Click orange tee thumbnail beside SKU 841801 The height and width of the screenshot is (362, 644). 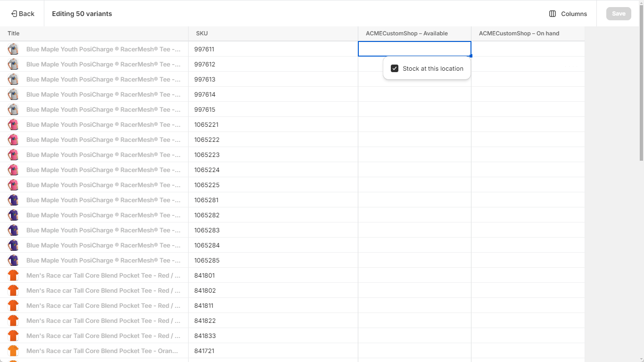coord(13,275)
